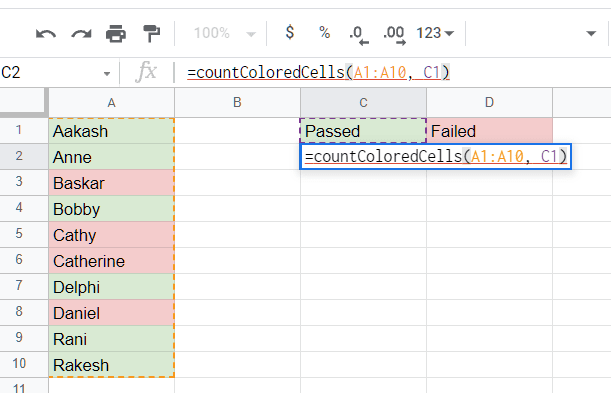This screenshot has width=611, height=393.
Task: Select column D header
Action: click(489, 103)
